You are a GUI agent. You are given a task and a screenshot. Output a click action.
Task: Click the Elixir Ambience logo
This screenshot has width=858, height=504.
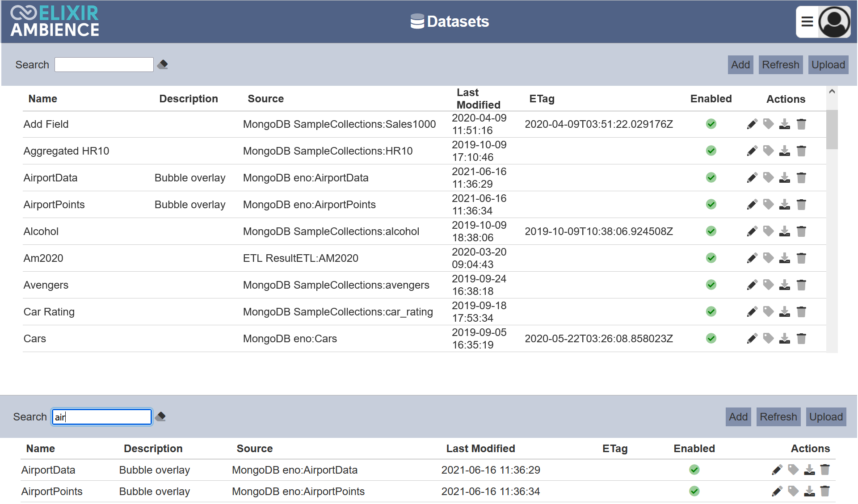tap(55, 21)
